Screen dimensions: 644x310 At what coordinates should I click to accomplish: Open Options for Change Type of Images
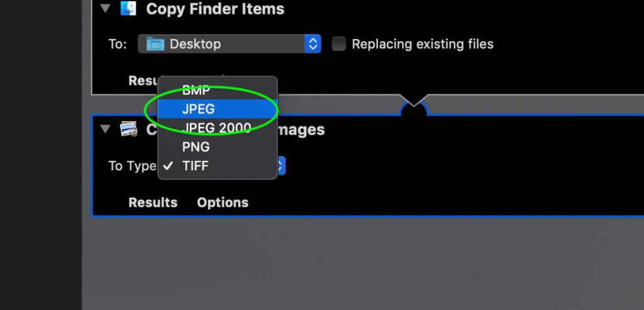point(223,202)
